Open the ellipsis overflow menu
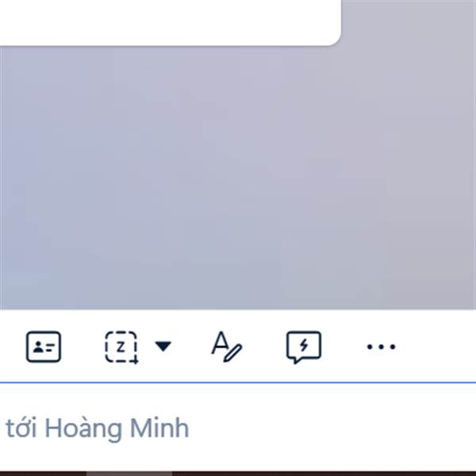 [x=381, y=347]
